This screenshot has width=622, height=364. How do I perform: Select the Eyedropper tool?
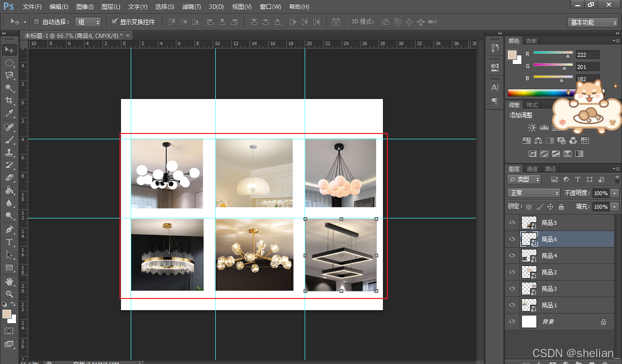(9, 114)
